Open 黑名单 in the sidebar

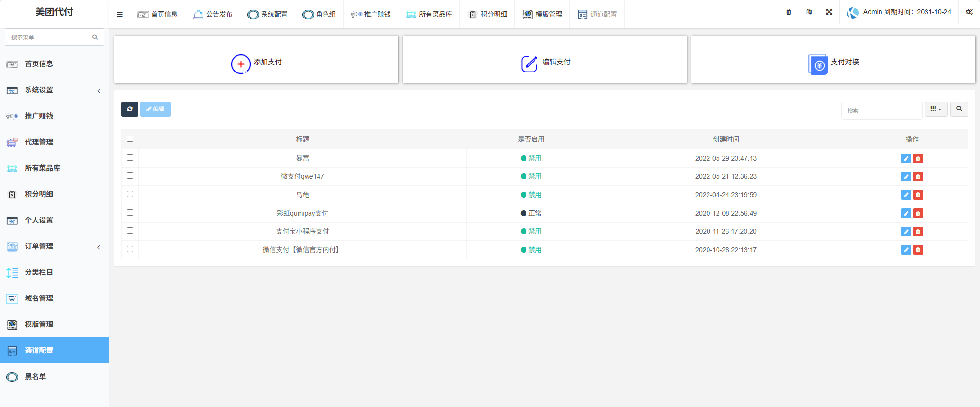(36, 377)
